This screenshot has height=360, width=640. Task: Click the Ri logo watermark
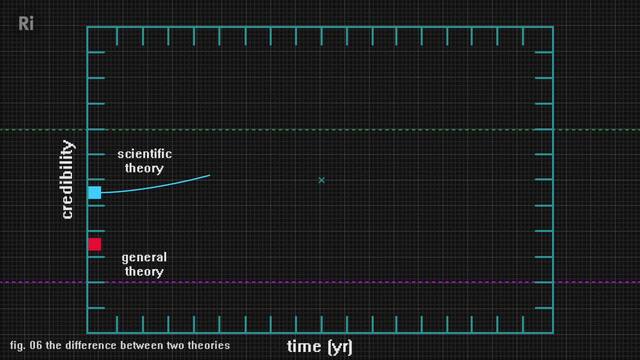(x=26, y=24)
